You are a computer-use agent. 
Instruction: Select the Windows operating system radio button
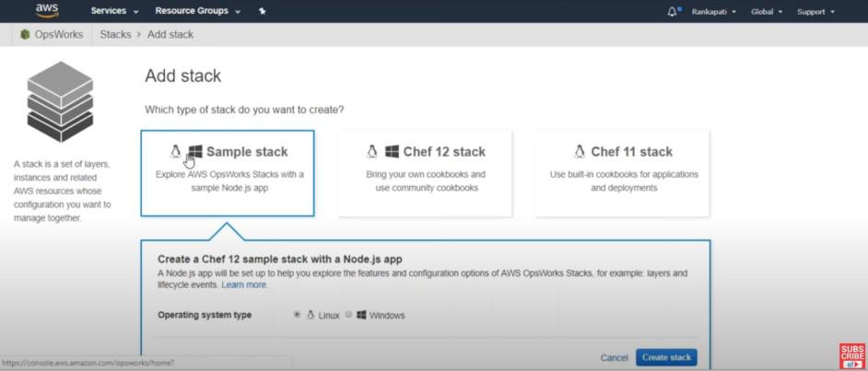pos(348,315)
